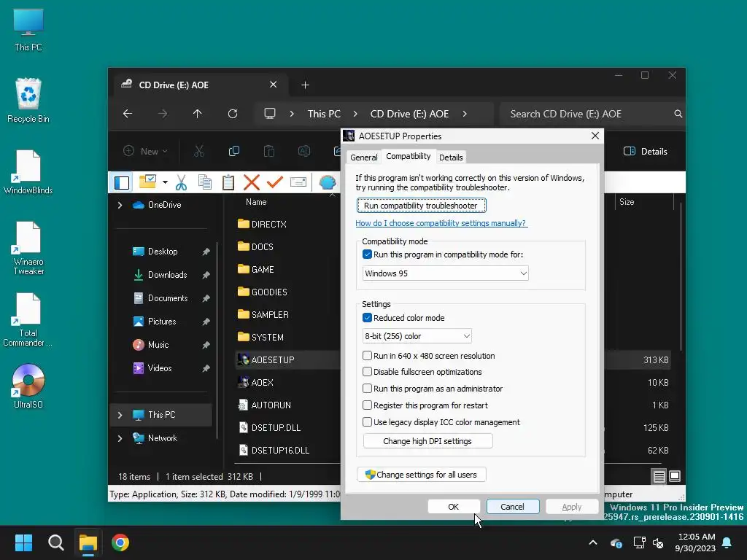Go back in File Explorer
747x560 pixels.
point(128,114)
